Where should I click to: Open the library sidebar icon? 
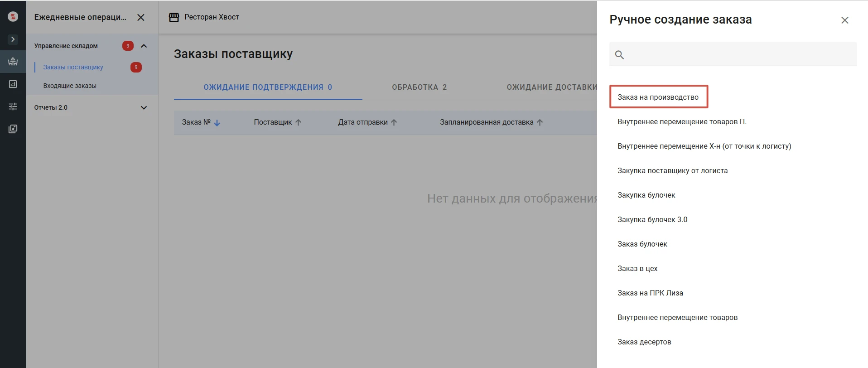point(13,129)
